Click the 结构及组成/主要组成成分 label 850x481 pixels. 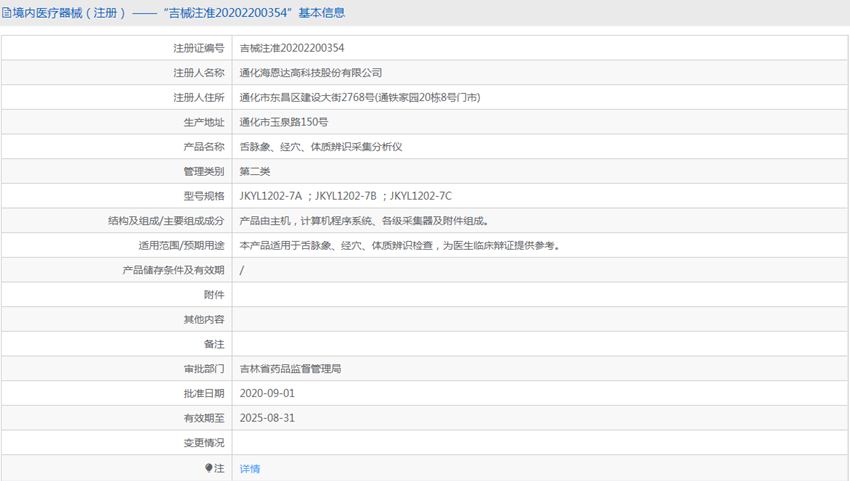pyautogui.click(x=166, y=221)
